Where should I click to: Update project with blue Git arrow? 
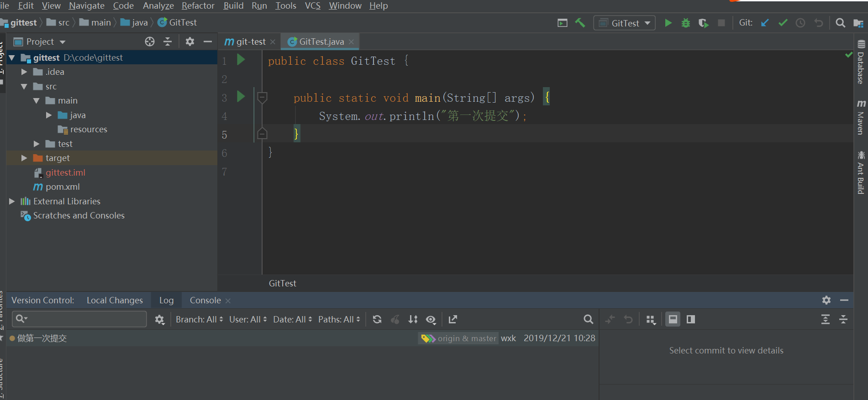[x=765, y=23]
